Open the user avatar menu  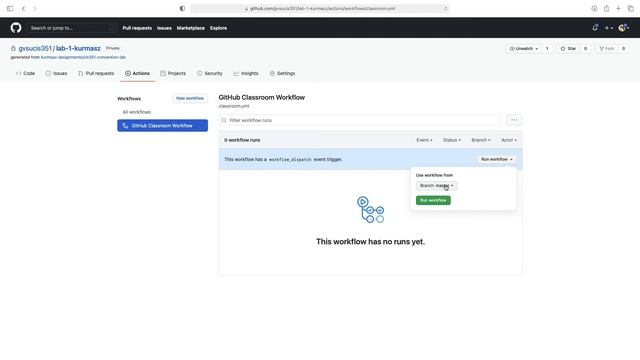click(x=624, y=28)
